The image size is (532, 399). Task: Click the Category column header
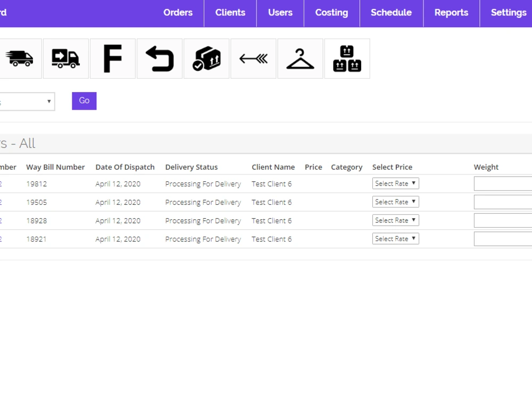click(x=347, y=167)
